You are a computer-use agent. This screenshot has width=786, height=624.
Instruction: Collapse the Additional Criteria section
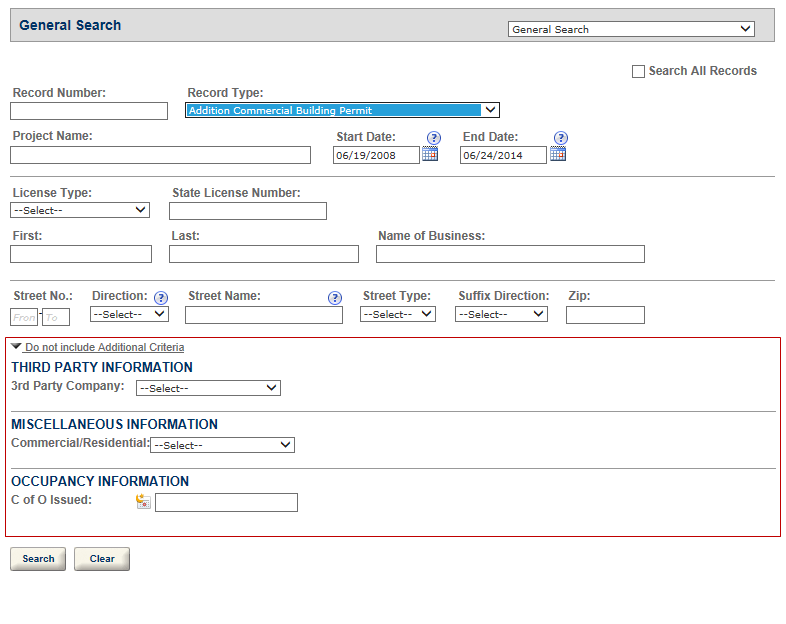(98, 347)
